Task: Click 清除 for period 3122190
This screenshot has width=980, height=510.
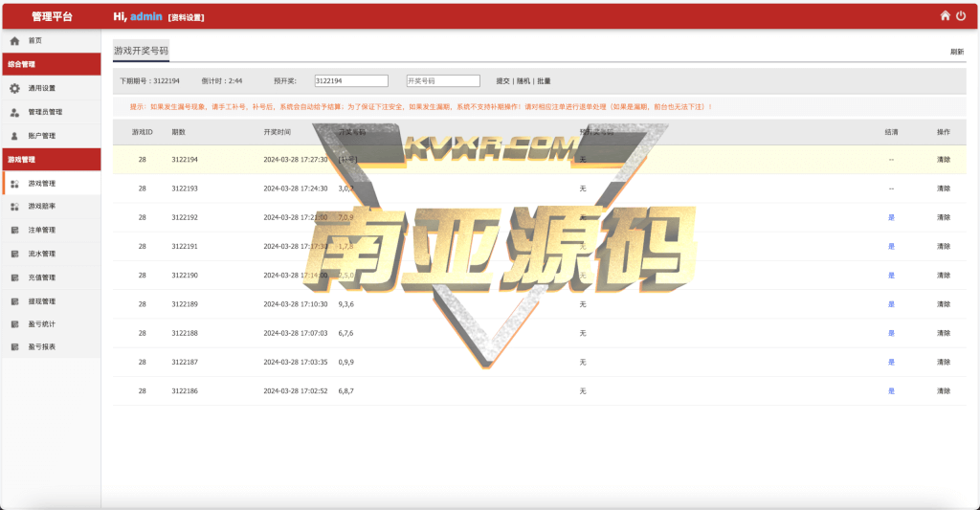Action: (x=944, y=275)
